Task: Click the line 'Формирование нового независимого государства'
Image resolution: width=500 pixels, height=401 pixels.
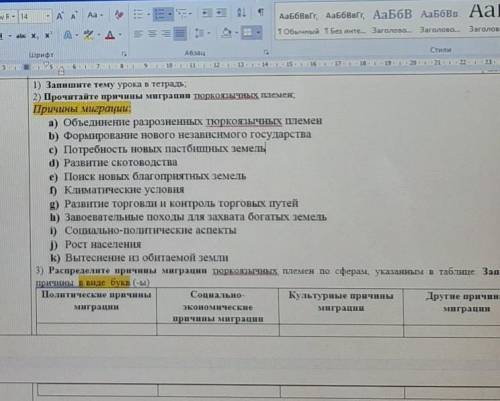Action: (187, 135)
